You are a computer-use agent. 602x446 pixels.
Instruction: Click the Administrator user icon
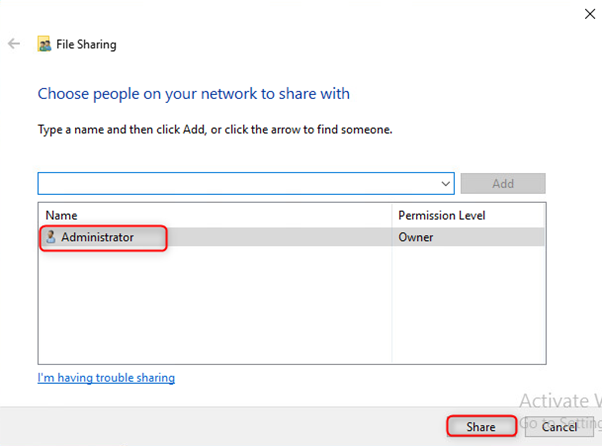51,237
